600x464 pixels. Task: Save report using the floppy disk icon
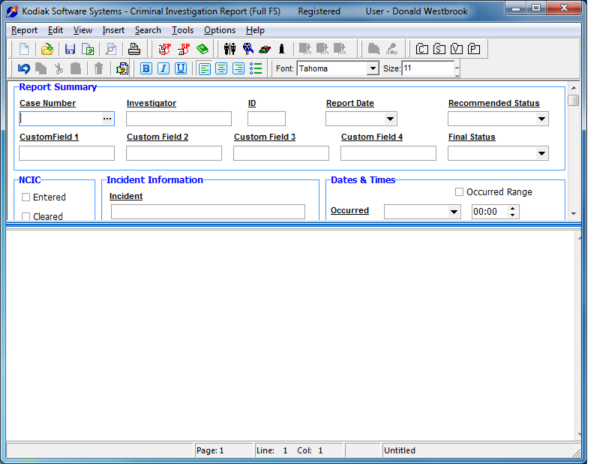(x=70, y=49)
